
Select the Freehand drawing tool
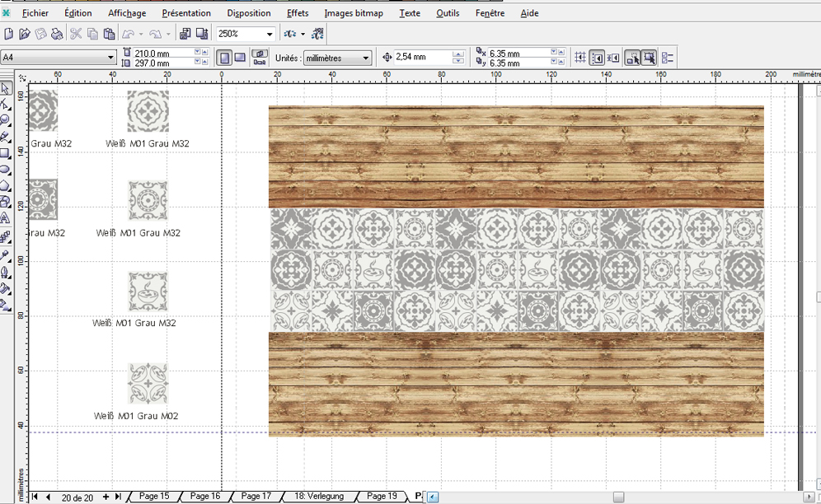pyautogui.click(x=5, y=138)
